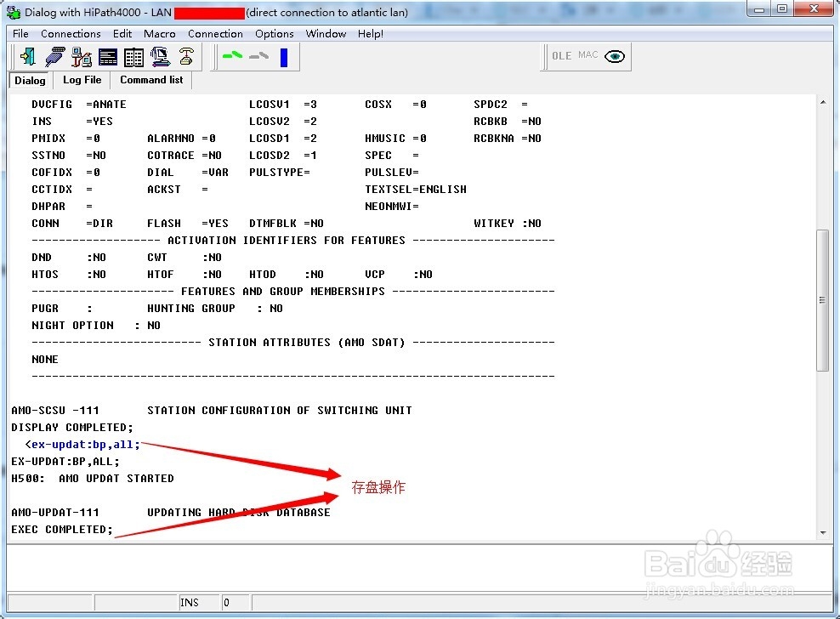Click 'H500: AMO UPDAT STARTED' line
Screen dimensions: 840x619
[93, 478]
